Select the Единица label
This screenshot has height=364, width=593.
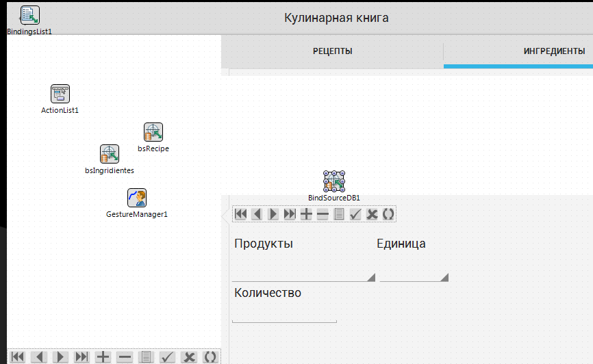401,244
